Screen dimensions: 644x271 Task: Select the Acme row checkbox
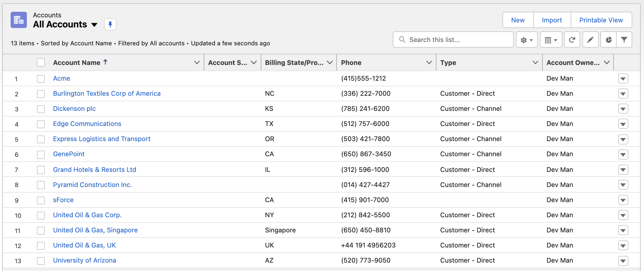pyautogui.click(x=41, y=79)
